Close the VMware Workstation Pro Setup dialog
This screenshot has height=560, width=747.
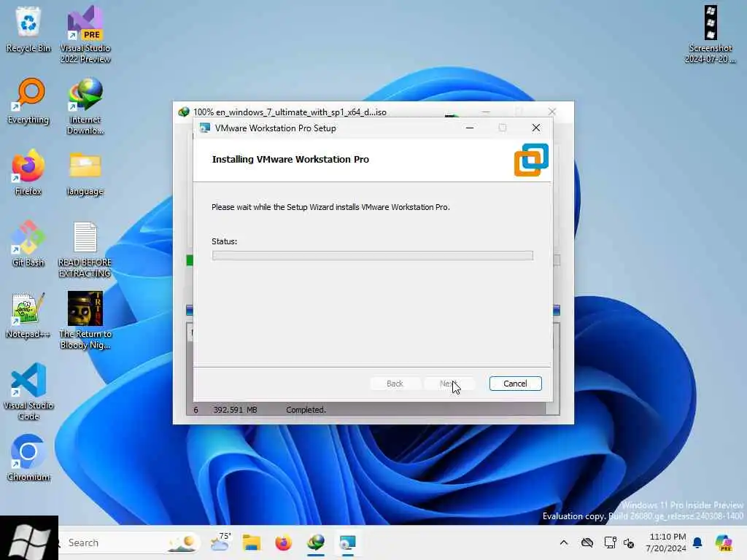tap(536, 128)
